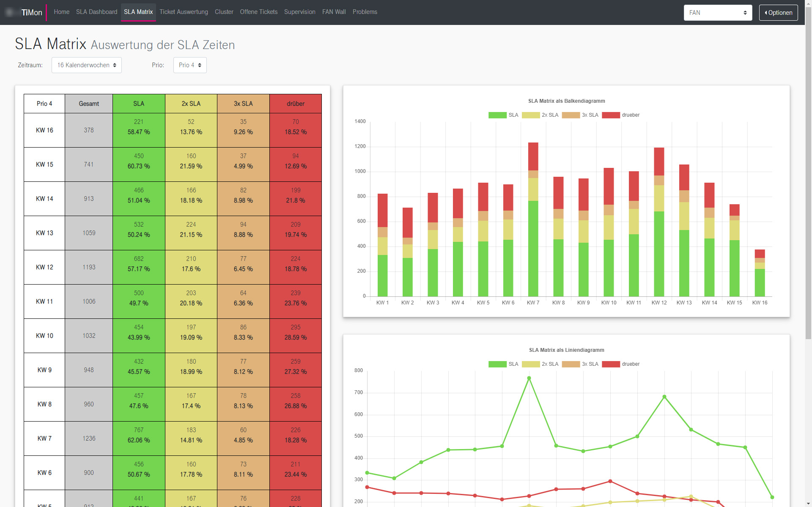Click the KW 15 row label
This screenshot has width=812, height=507.
(x=44, y=164)
